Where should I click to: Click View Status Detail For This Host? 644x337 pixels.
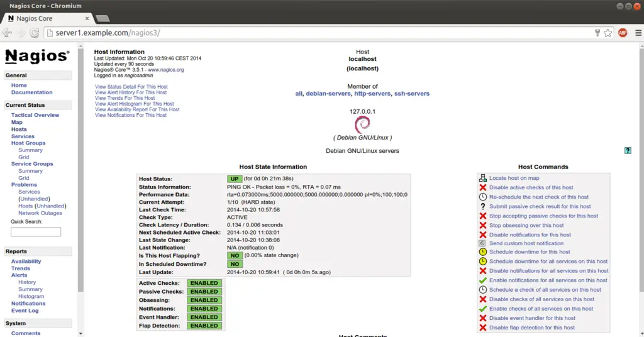click(131, 87)
